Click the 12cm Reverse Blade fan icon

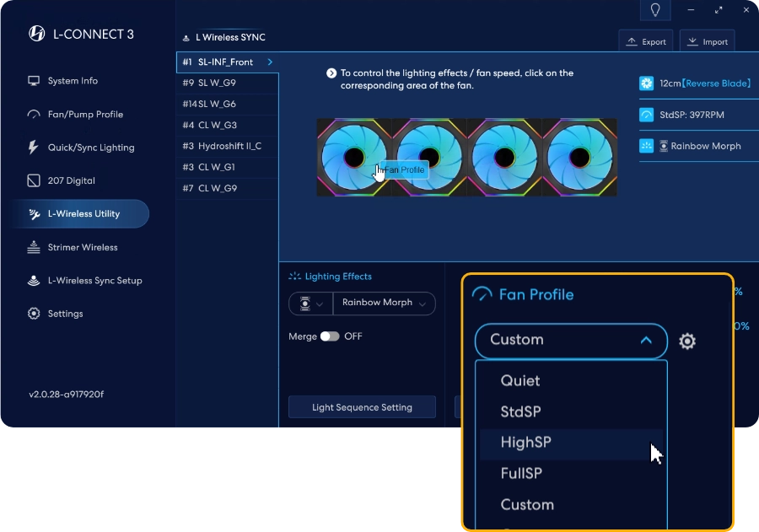point(647,83)
